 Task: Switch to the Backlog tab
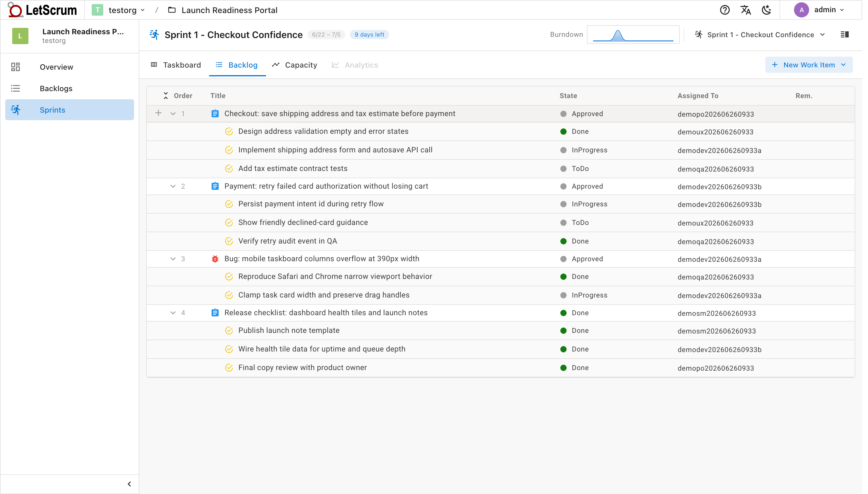tap(237, 65)
